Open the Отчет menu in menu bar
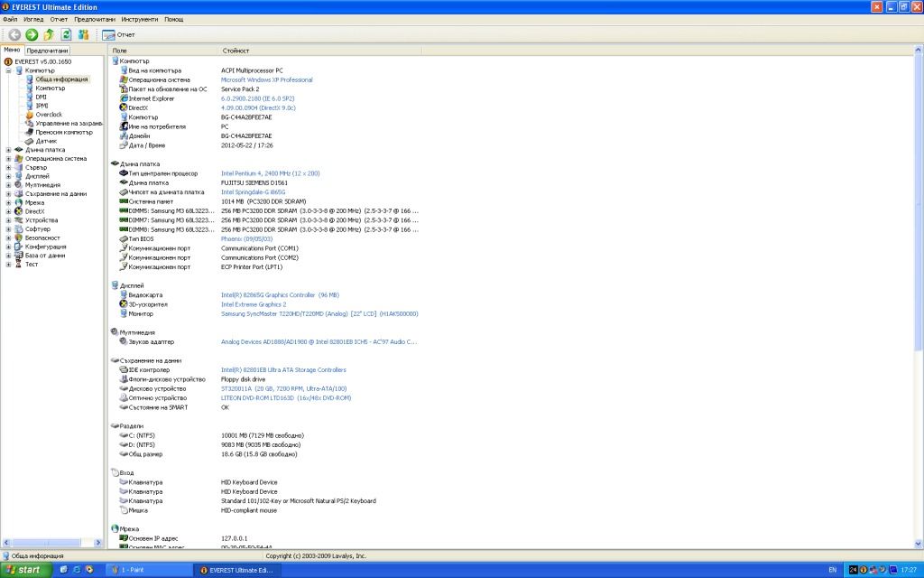Screen dimensions: 924x578 coord(59,20)
